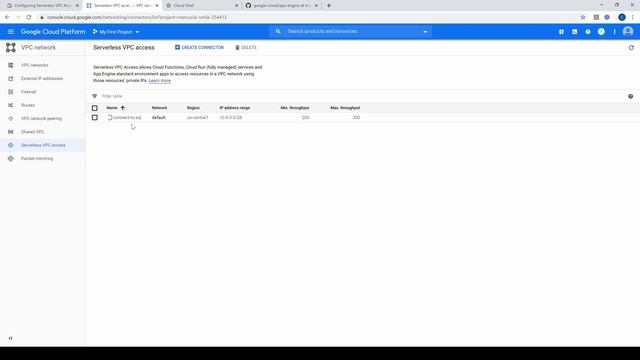
Task: Open the connect-to-sql connector name
Action: [x=127, y=118]
